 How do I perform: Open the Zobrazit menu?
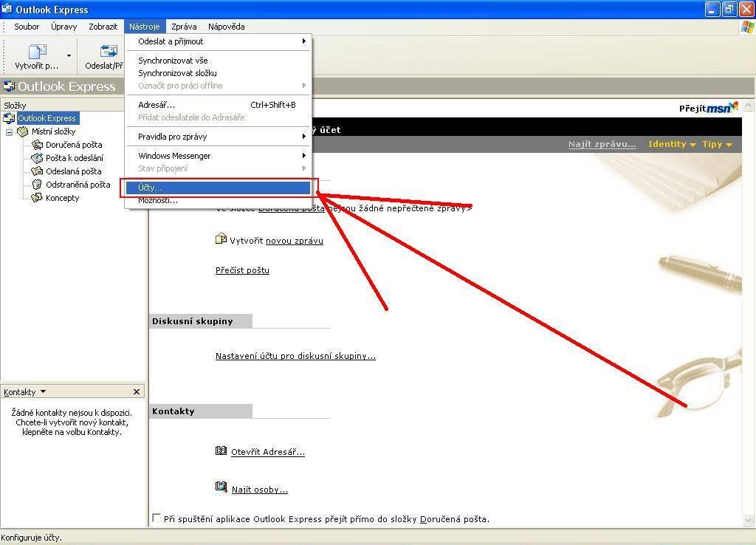(103, 27)
